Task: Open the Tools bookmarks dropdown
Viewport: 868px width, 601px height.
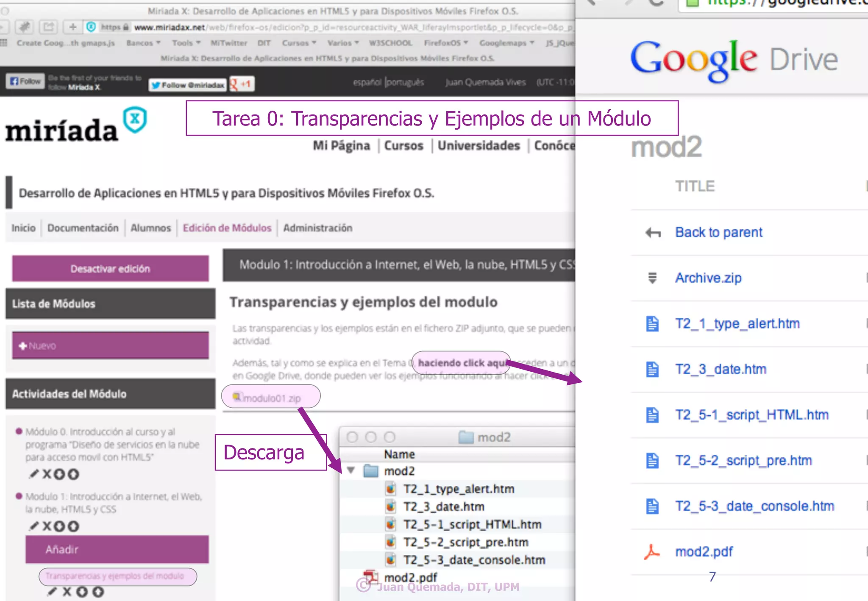Action: [186, 43]
